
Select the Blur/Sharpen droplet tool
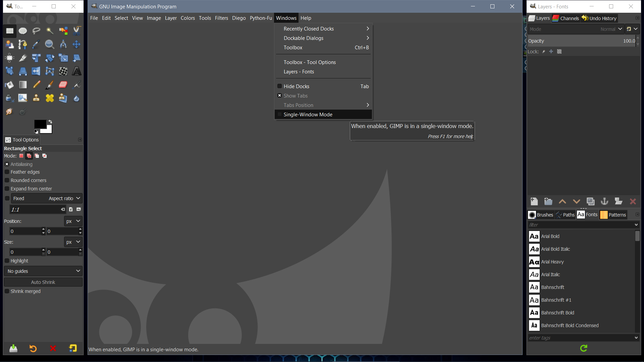tap(76, 98)
